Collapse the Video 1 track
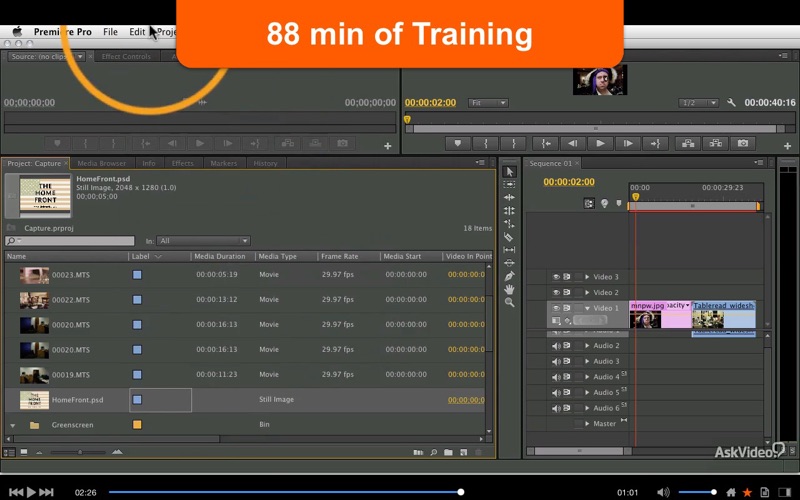This screenshot has width=800, height=500. click(587, 308)
